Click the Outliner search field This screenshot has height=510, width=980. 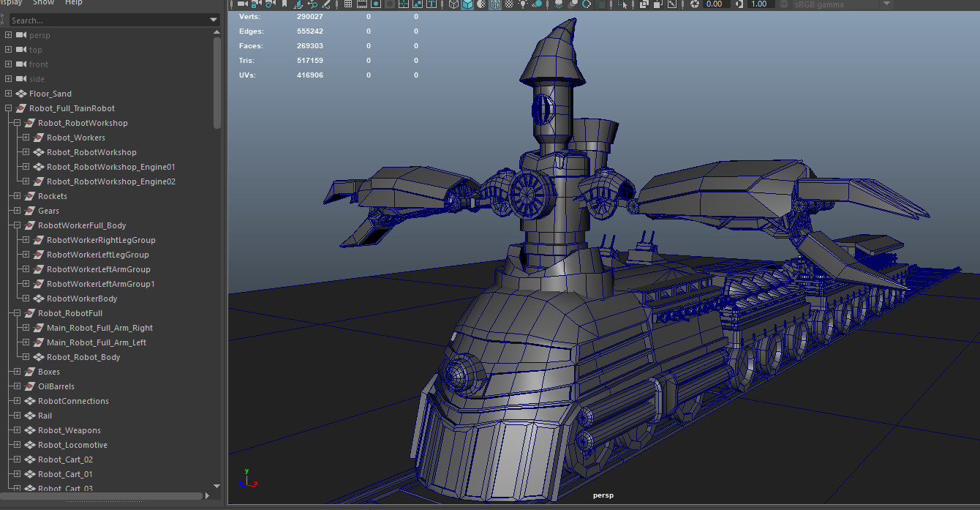[x=110, y=20]
